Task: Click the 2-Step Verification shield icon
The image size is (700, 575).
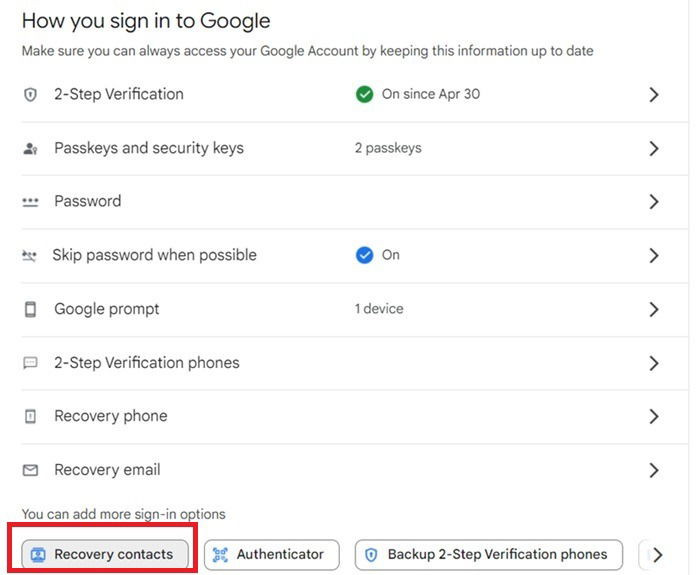Action: coord(30,95)
